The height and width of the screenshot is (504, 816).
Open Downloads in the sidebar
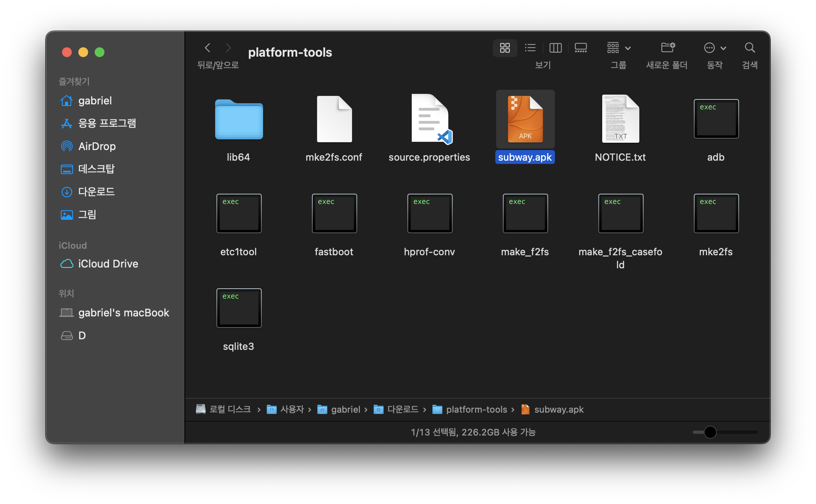point(96,192)
